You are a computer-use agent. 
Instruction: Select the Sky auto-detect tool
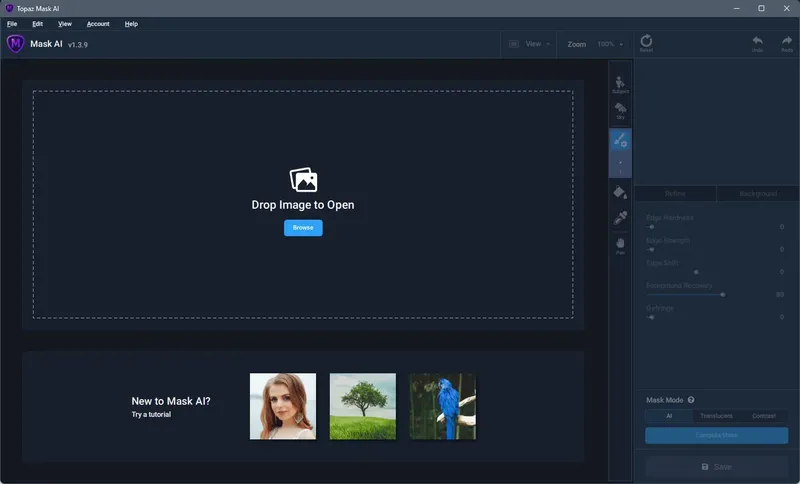point(620,111)
